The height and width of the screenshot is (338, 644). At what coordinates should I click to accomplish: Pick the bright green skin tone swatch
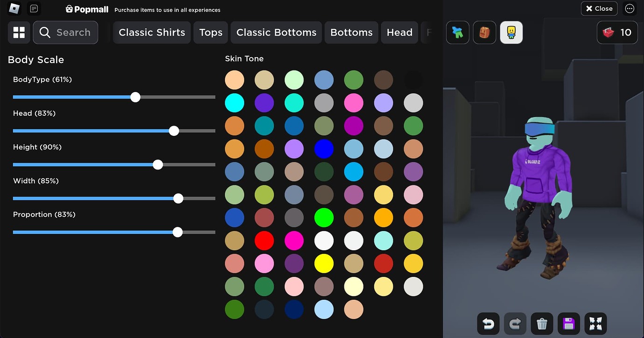[324, 218]
